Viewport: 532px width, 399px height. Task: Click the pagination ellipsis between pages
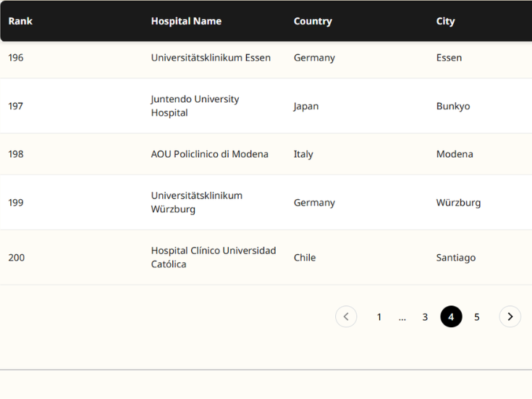tap(402, 317)
